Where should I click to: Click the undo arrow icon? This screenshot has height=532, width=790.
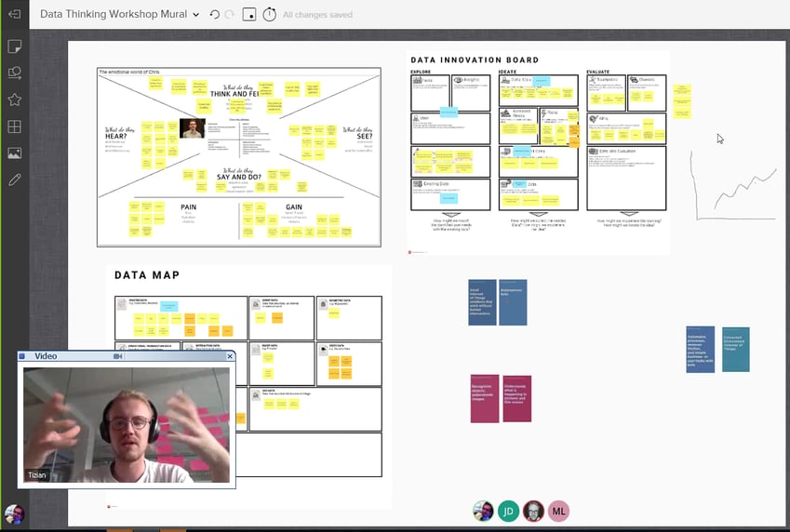pos(215,15)
